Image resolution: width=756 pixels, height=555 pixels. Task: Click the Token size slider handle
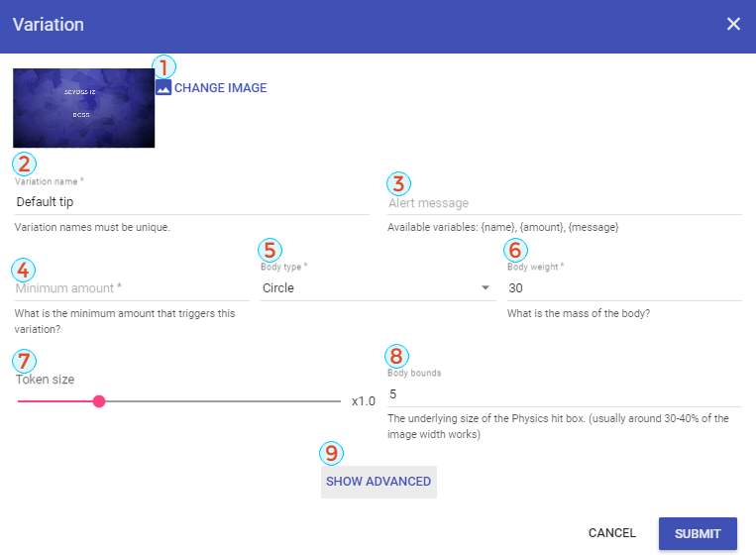99,401
